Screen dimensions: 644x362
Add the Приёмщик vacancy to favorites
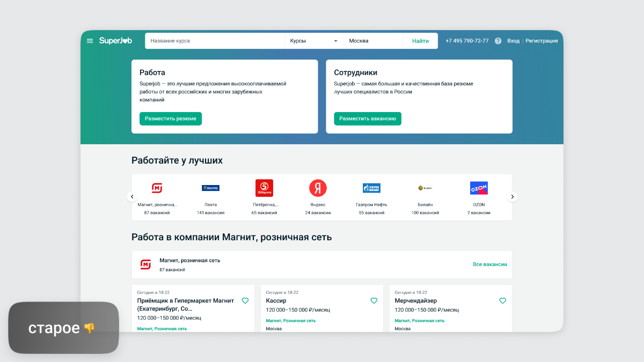pos(245,301)
